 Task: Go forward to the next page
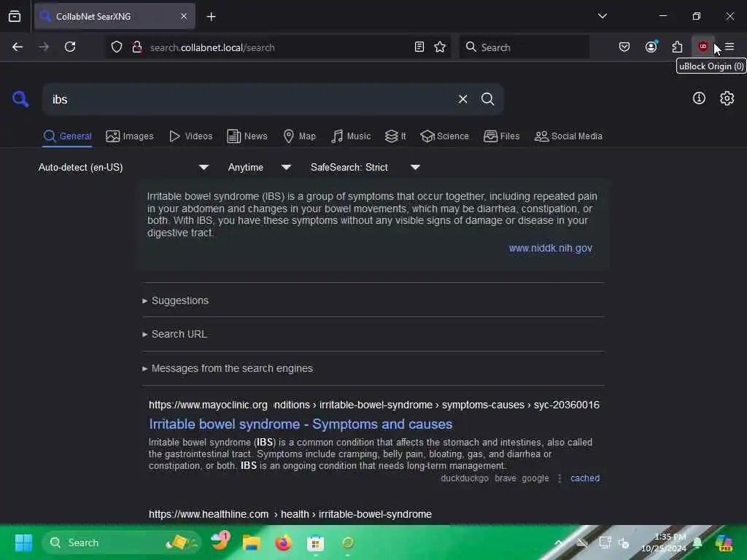[x=44, y=47]
